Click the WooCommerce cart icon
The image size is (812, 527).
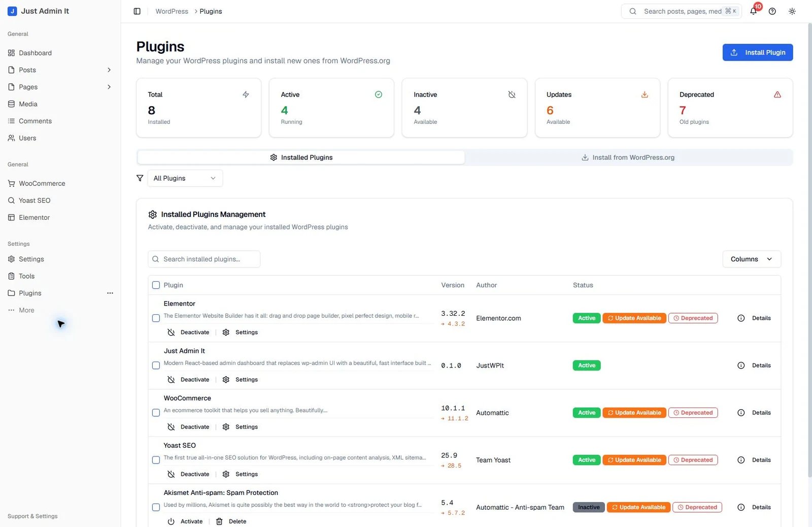tap(11, 183)
